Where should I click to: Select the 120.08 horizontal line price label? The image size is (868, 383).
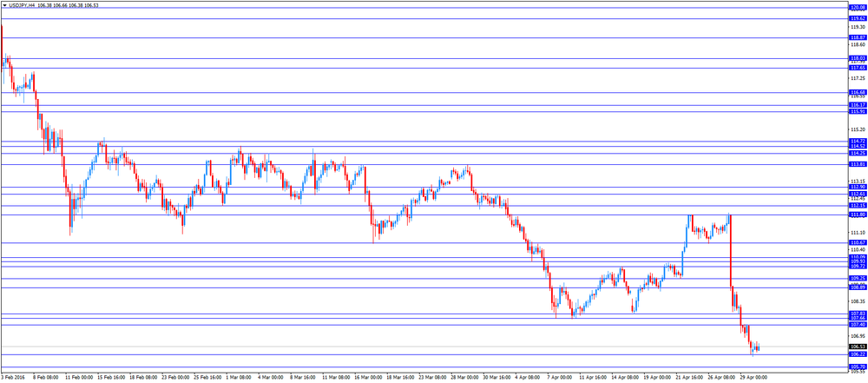click(858, 8)
